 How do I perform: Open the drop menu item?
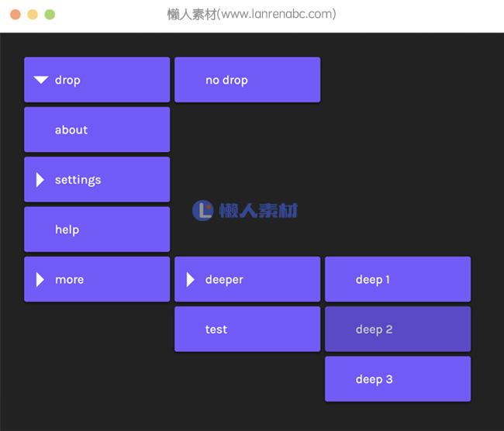97,80
